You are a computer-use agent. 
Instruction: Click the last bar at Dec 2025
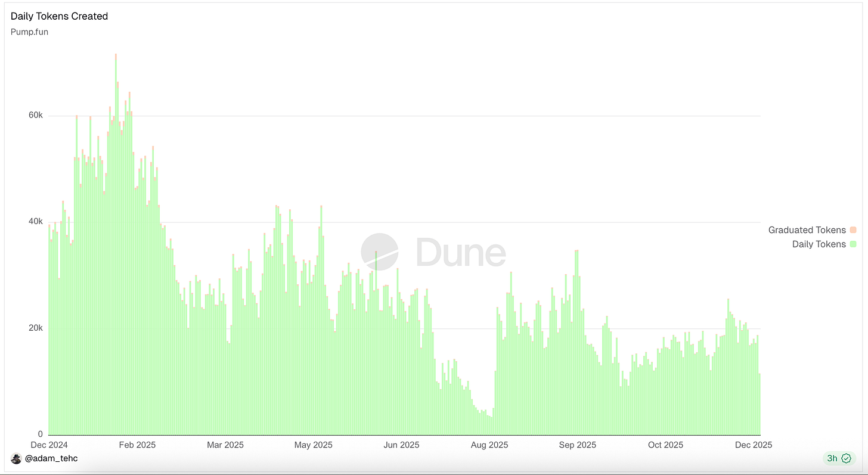pyautogui.click(x=759, y=404)
